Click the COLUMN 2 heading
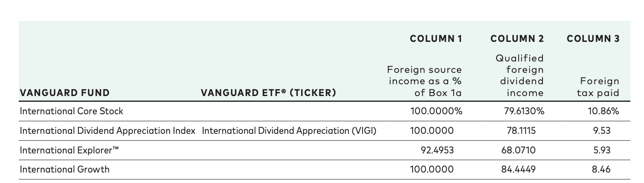Viewport: 644px width, 183px height. coord(517,39)
